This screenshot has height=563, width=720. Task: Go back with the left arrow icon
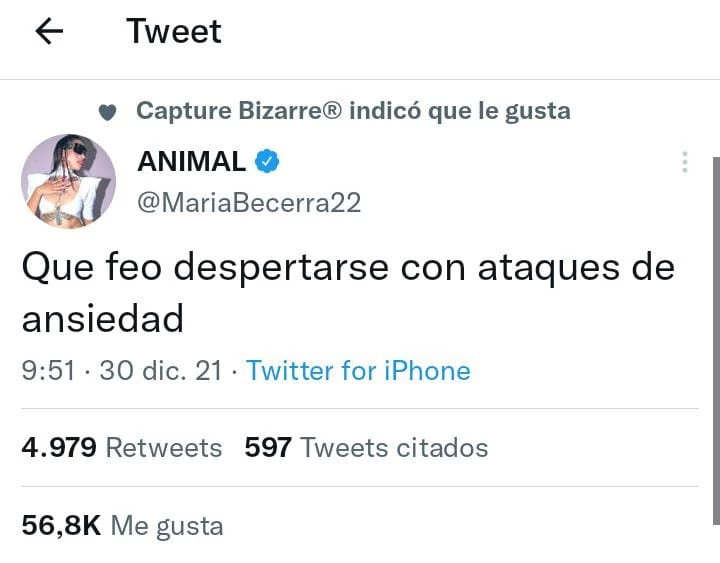[x=49, y=31]
